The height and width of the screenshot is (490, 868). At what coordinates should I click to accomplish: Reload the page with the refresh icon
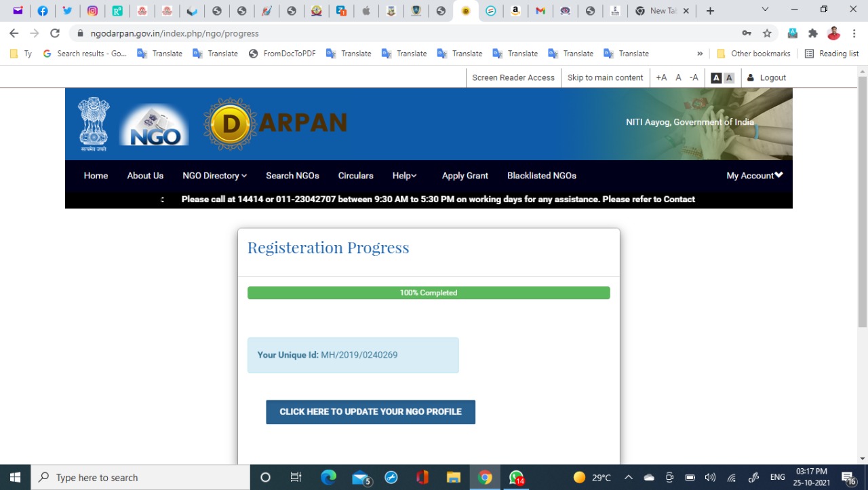55,33
